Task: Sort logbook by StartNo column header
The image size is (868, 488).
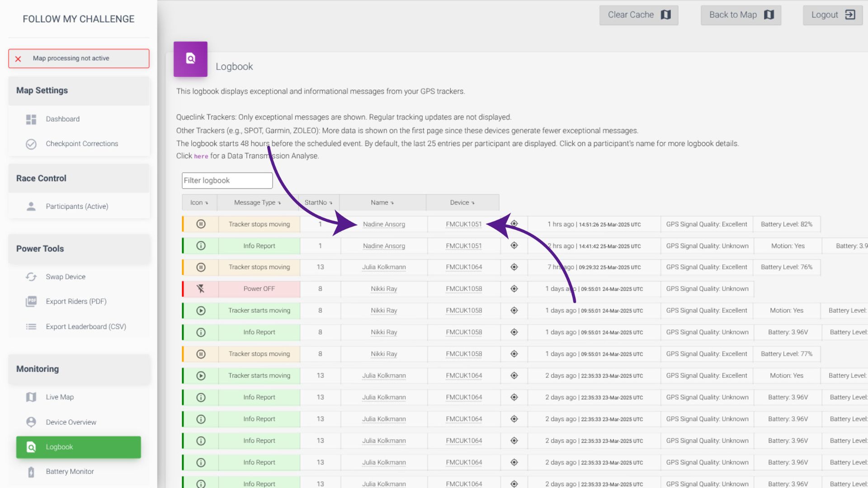Action: point(318,202)
